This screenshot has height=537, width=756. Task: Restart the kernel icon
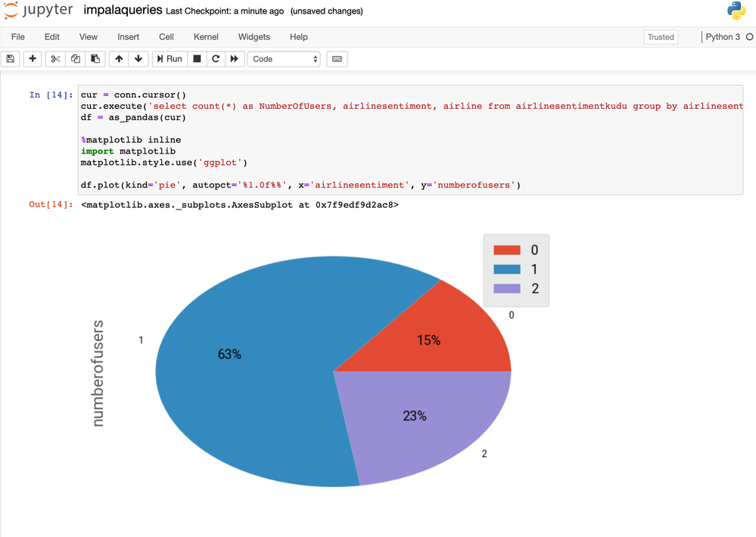click(x=216, y=59)
